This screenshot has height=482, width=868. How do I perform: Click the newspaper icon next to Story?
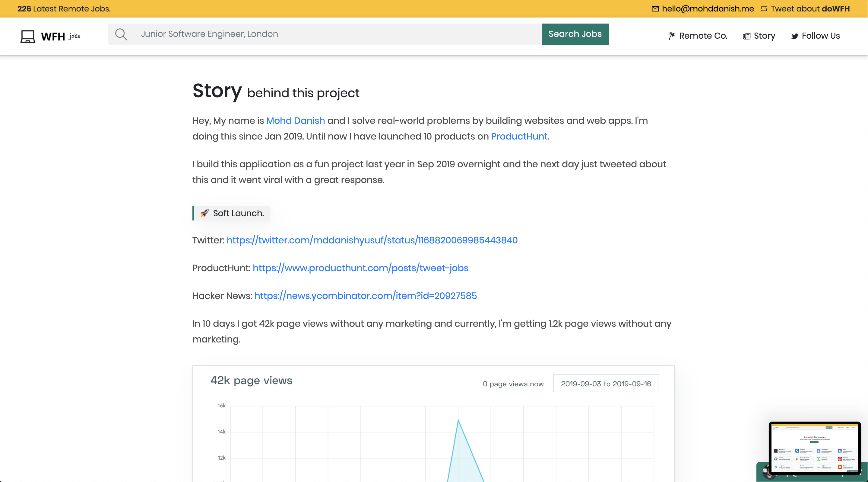coord(746,36)
